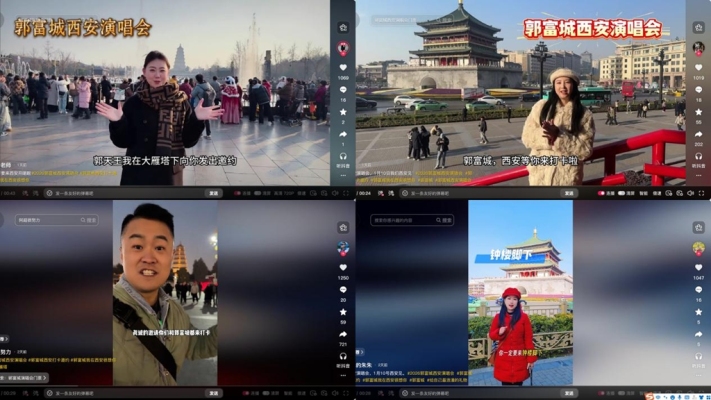Share the bottom-left video with 721 shares
Screen dimensions: 711x400
click(342, 335)
